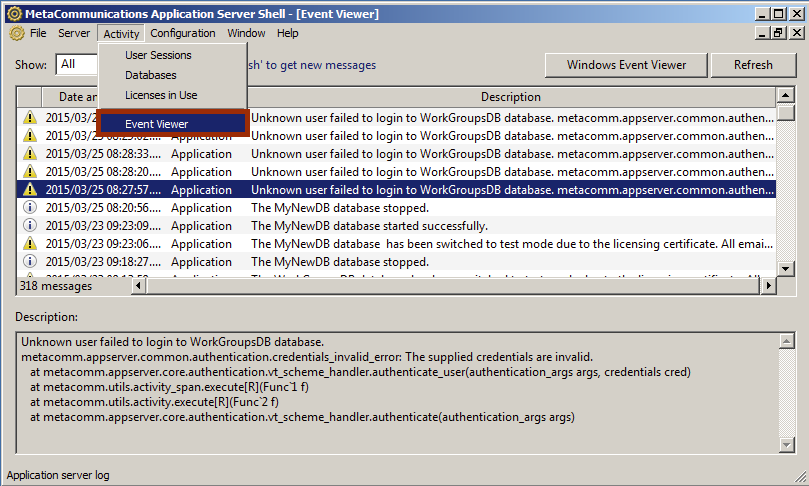
Task: Click warning icon of selected 08:27:57 event
Action: click(30, 189)
